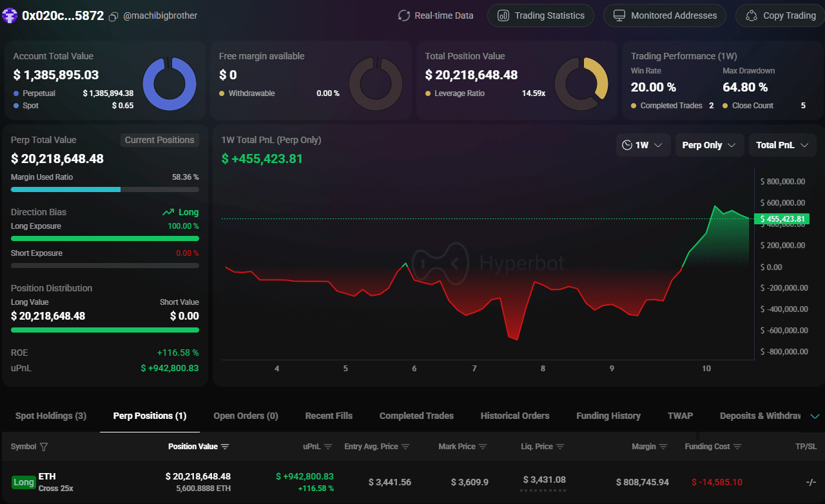Viewport: 825px width, 504px height.
Task: Sort by Liq. Price column icon
Action: [560, 447]
